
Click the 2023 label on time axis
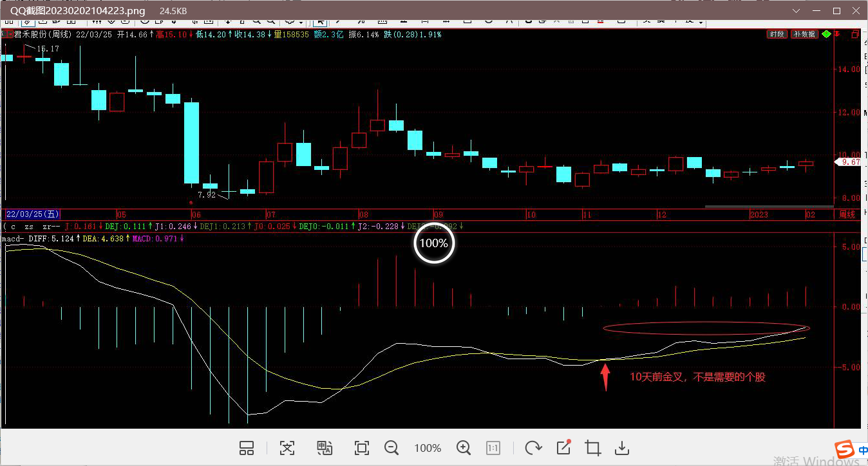coord(759,214)
